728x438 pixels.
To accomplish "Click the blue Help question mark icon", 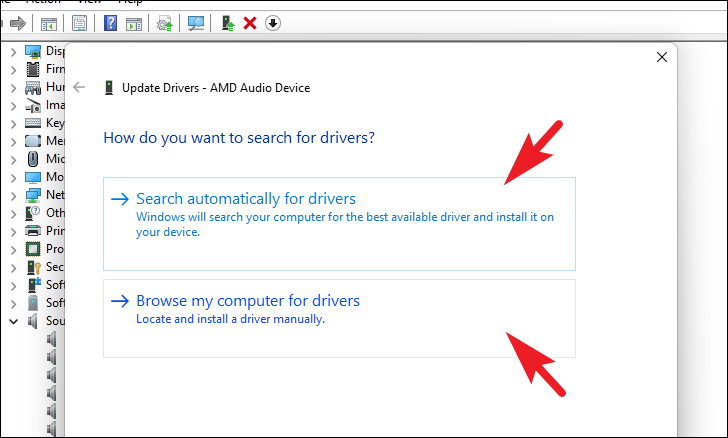I will pyautogui.click(x=110, y=23).
